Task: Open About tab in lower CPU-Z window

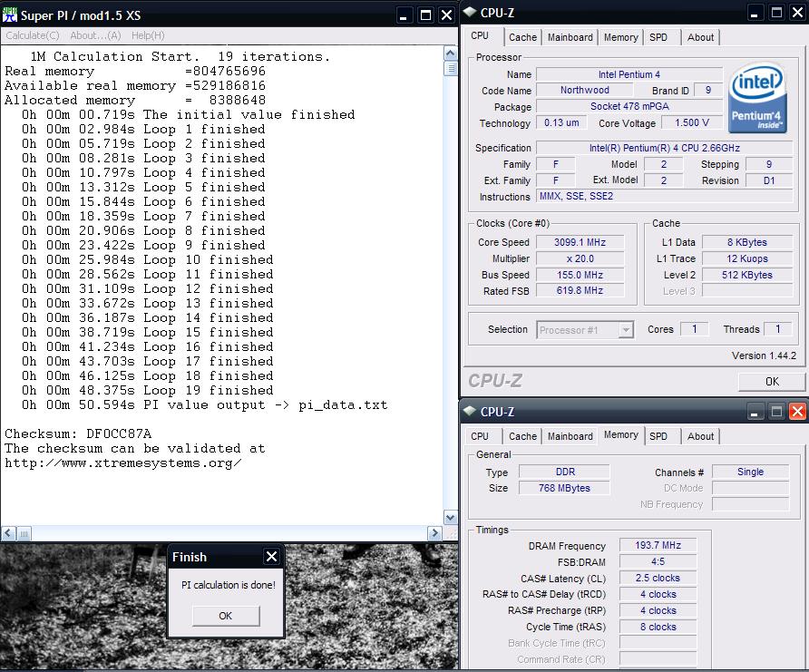Action: [x=700, y=436]
